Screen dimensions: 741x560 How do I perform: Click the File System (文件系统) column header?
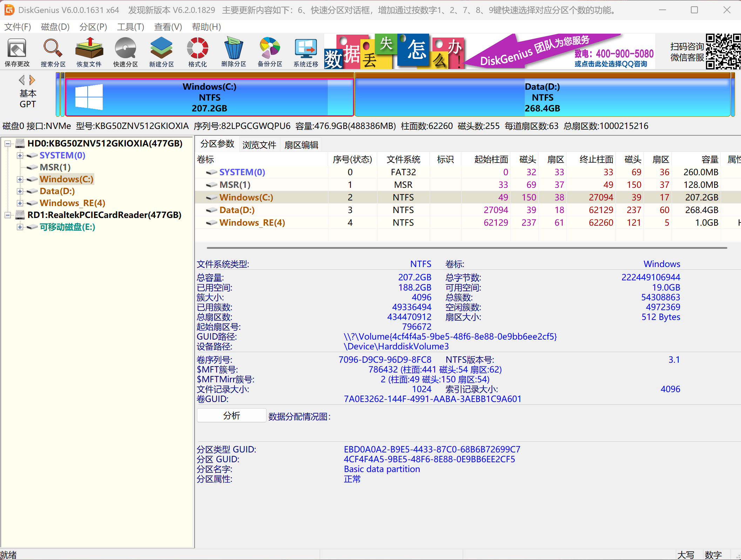pos(403,159)
